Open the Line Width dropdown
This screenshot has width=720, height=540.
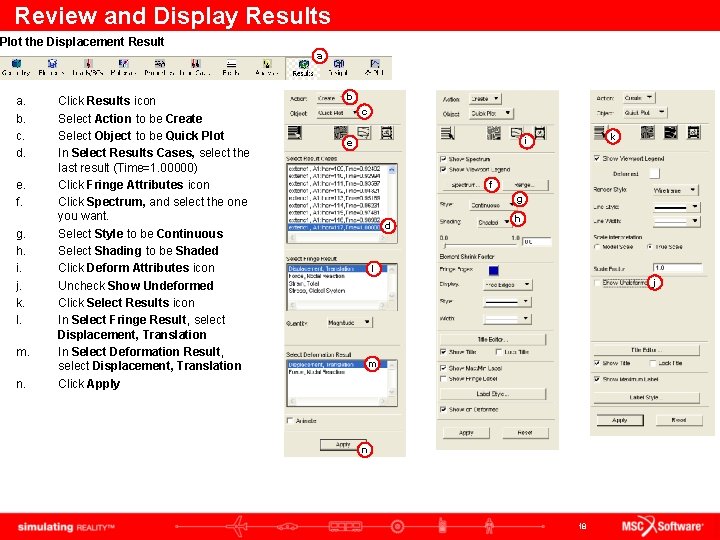click(x=676, y=221)
